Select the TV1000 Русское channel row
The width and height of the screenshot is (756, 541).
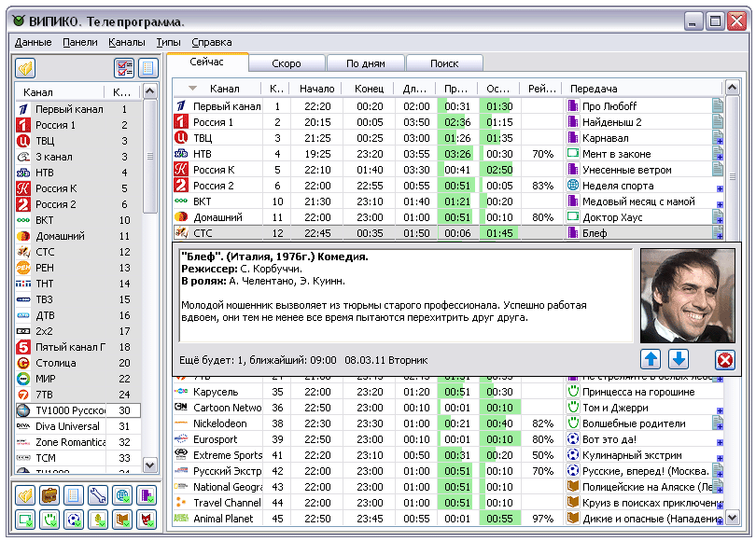point(78,410)
